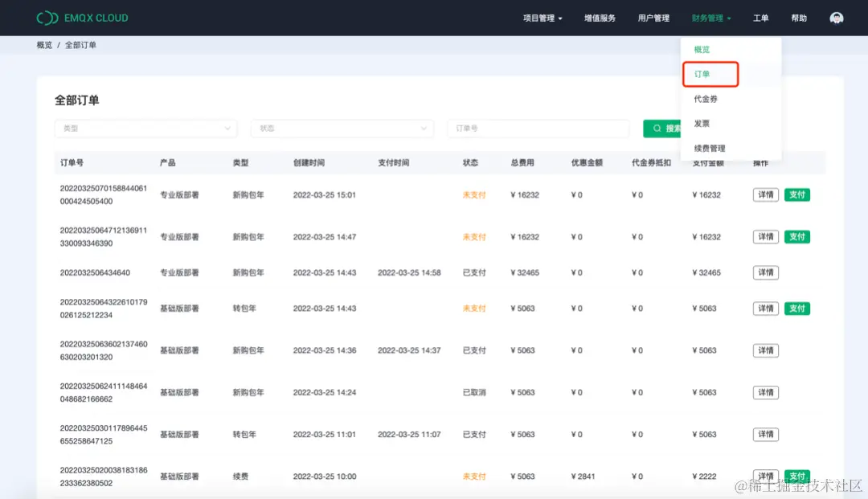Image resolution: width=868 pixels, height=499 pixels.
Task: Click the 总费用 column header
Action: pos(522,162)
